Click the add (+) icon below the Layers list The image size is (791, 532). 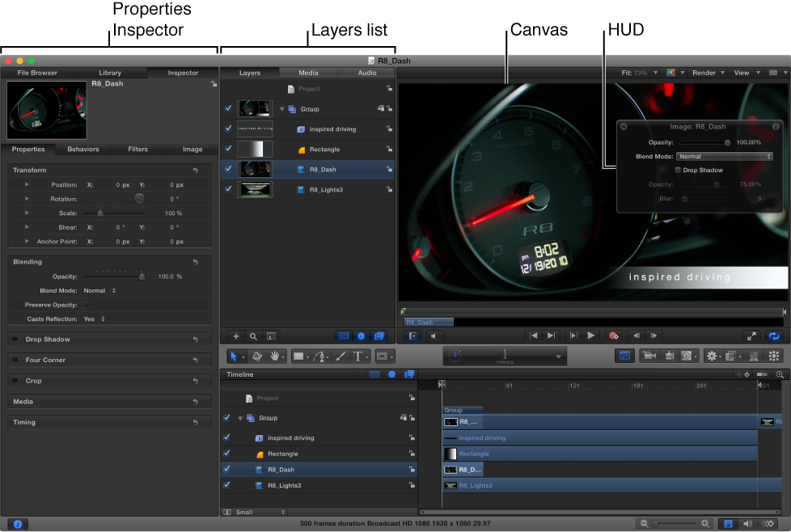(x=235, y=336)
